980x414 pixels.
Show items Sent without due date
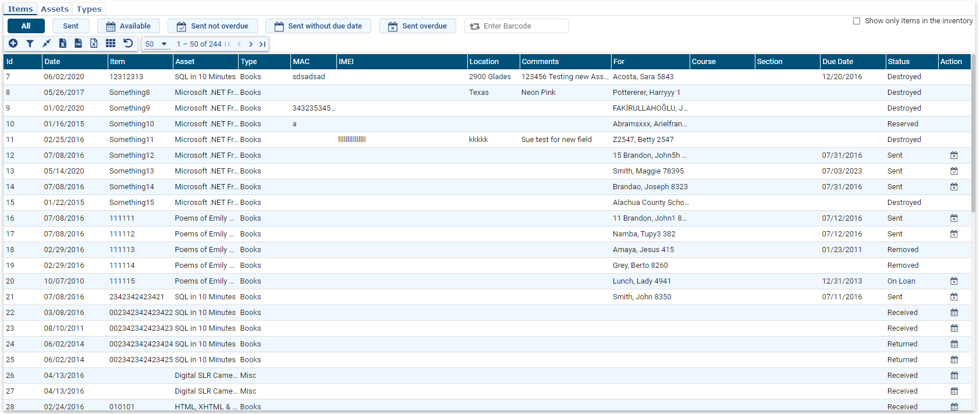[x=318, y=26]
